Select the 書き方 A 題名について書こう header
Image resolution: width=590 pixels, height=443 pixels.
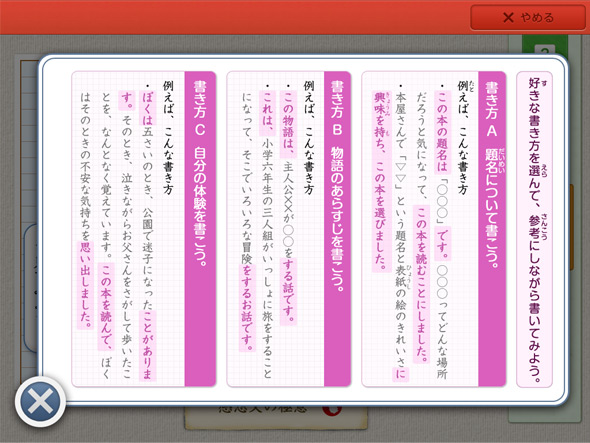point(492,228)
